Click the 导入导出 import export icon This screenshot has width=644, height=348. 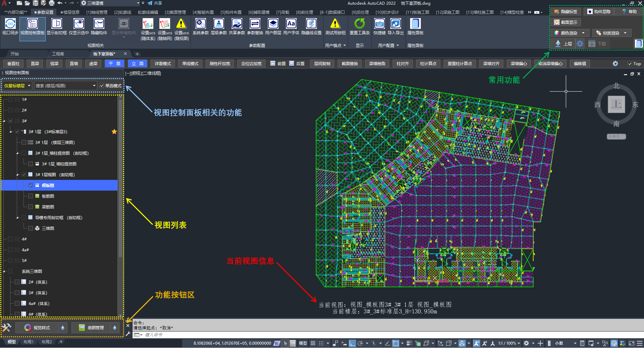395,24
